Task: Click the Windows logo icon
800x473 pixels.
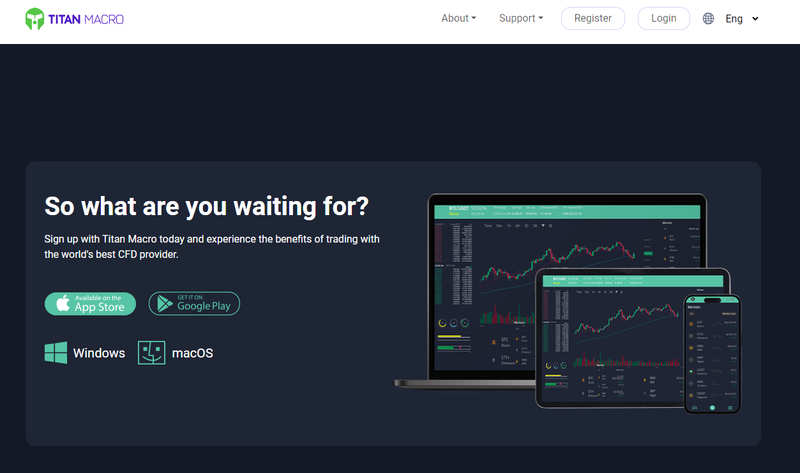Action: [56, 353]
